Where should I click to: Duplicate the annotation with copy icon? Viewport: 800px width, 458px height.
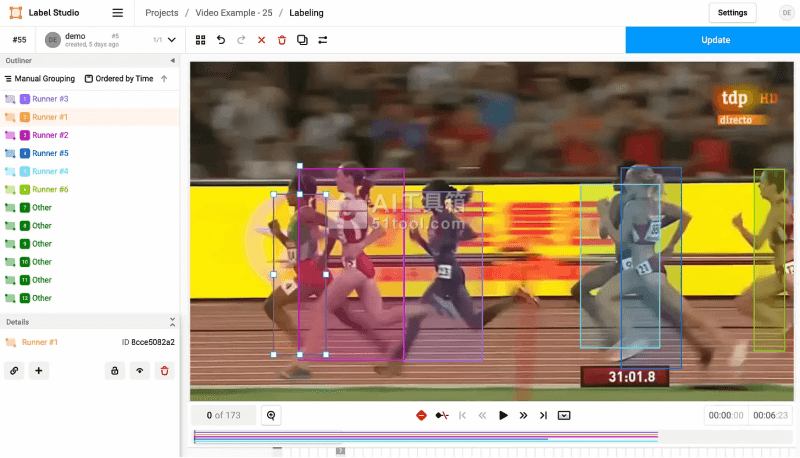coord(302,40)
